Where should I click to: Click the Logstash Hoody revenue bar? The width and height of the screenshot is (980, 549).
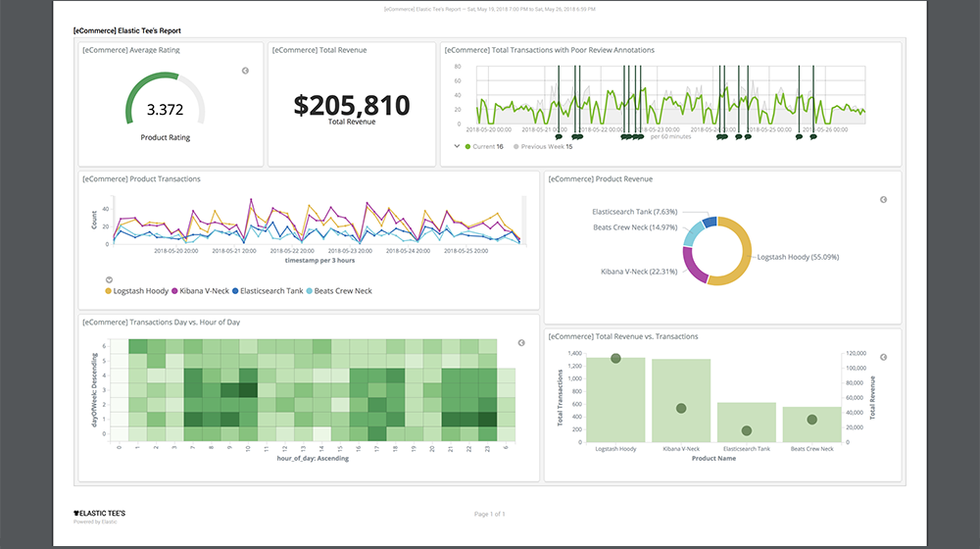[615, 400]
